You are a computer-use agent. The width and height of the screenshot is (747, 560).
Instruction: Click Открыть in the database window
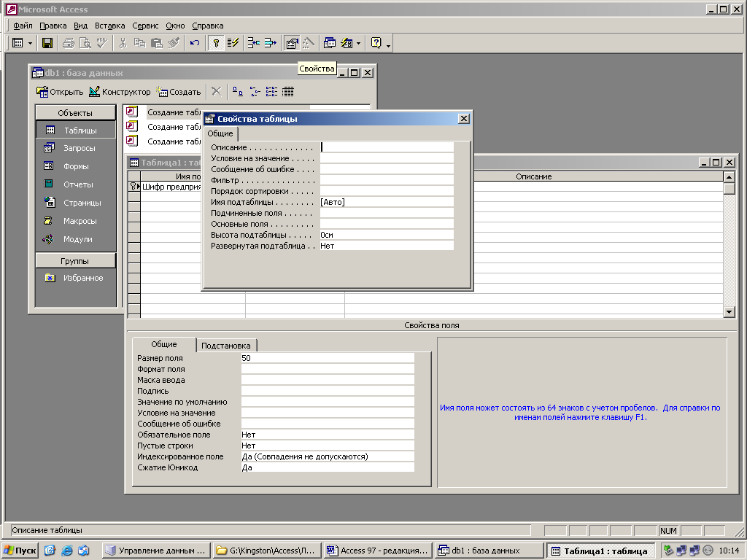(x=60, y=92)
